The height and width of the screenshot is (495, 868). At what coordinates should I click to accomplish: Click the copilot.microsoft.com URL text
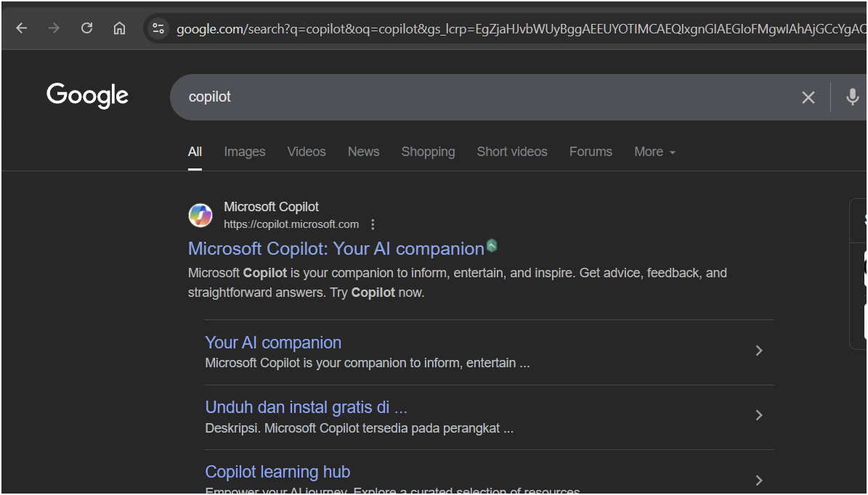click(x=291, y=224)
